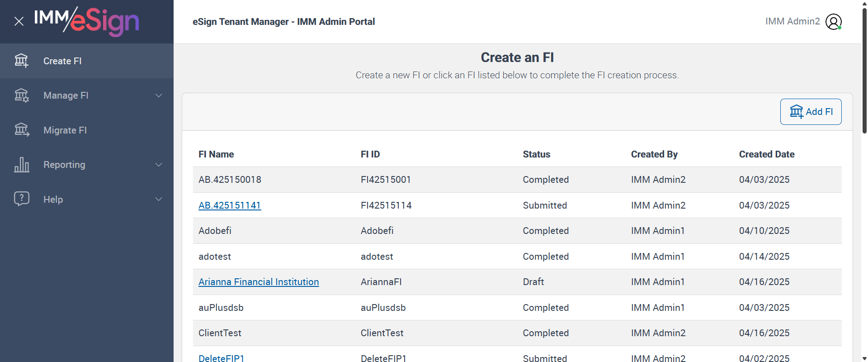Image resolution: width=868 pixels, height=362 pixels.
Task: Click the Migrate FI arrow-bank icon
Action: click(21, 130)
